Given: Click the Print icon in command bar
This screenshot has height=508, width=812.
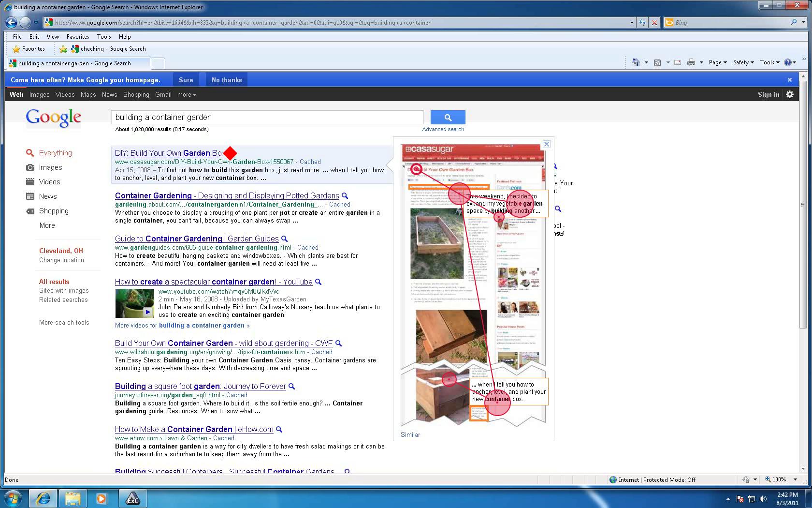Looking at the screenshot, I should 691,62.
